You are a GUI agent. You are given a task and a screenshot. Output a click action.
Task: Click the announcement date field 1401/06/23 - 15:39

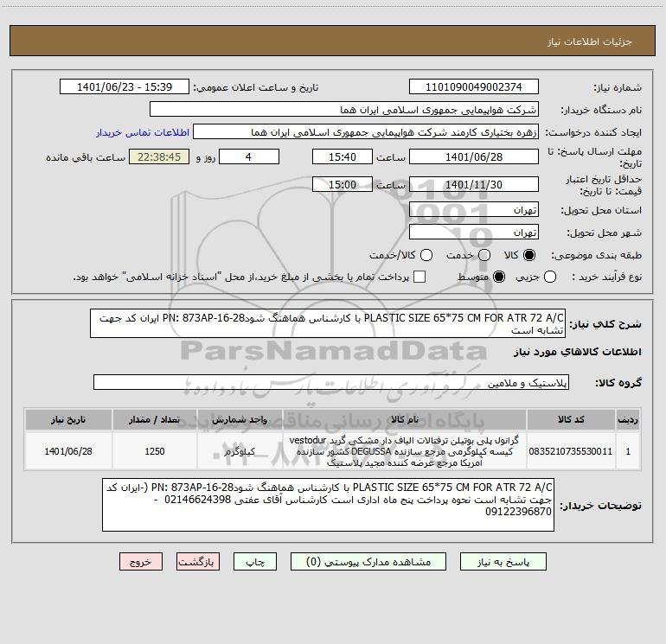click(x=125, y=86)
